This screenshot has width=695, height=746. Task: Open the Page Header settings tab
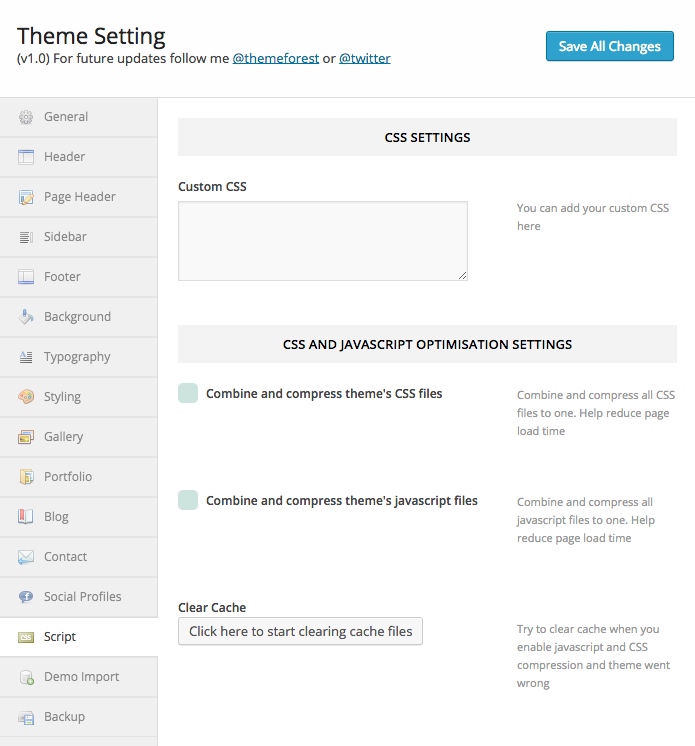79,197
